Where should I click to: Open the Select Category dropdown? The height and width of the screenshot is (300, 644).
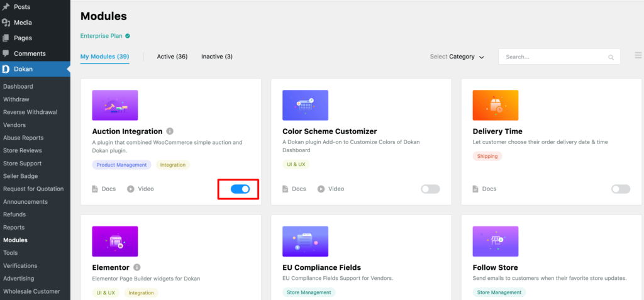tap(457, 57)
